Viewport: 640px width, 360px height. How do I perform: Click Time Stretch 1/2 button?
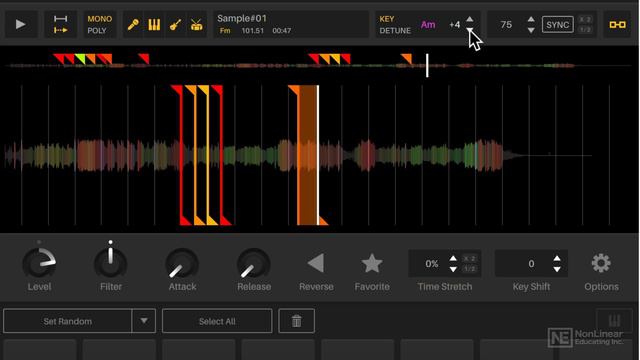tap(469, 269)
